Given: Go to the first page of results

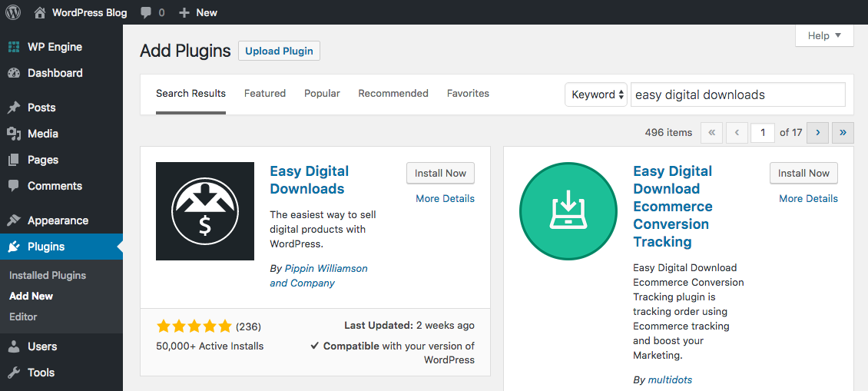Looking at the screenshot, I should pyautogui.click(x=711, y=133).
